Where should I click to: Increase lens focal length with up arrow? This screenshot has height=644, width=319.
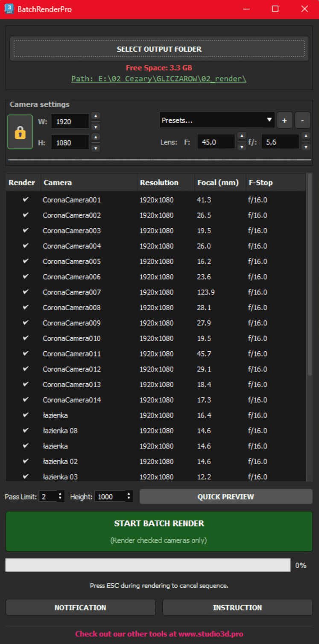(x=242, y=136)
